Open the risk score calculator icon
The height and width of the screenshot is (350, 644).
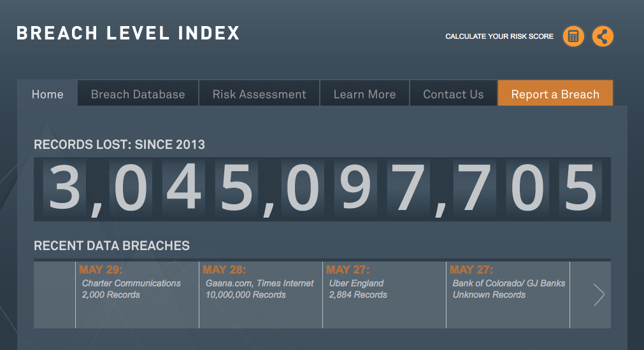point(573,36)
